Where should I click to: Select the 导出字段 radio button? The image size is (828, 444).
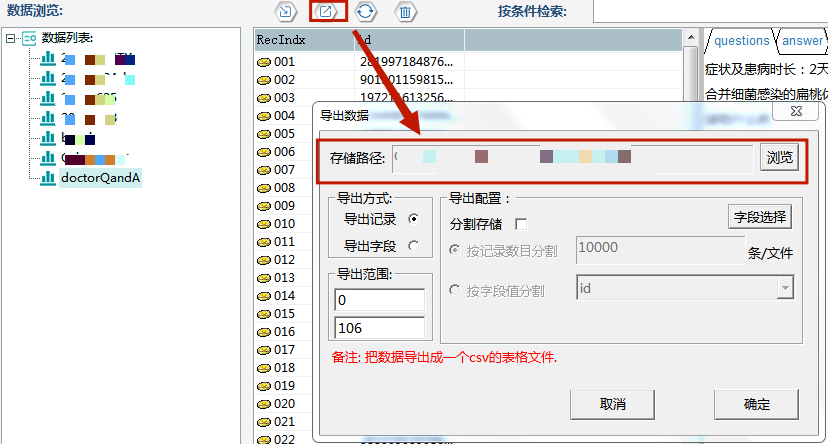point(413,245)
